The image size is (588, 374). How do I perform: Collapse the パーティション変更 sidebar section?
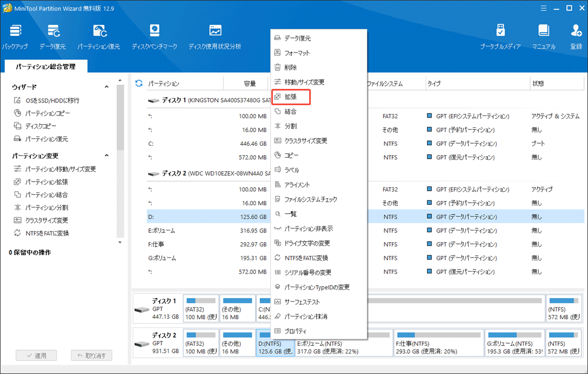(x=107, y=156)
